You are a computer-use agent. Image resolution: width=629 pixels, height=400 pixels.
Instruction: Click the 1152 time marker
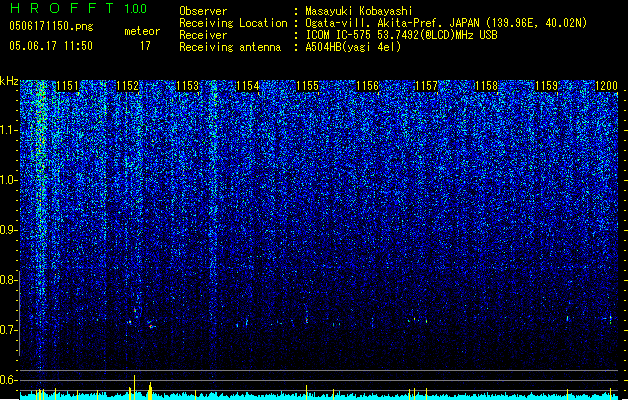point(128,86)
